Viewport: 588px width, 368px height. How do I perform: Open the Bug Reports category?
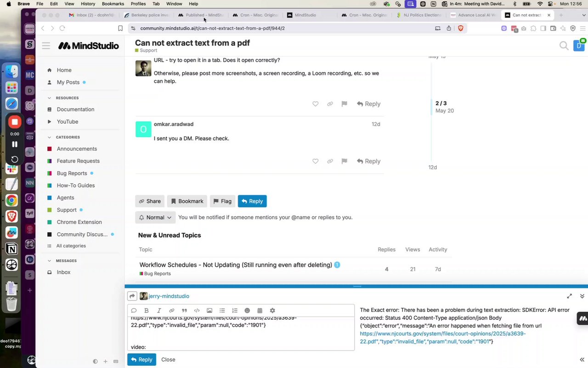pos(72,173)
